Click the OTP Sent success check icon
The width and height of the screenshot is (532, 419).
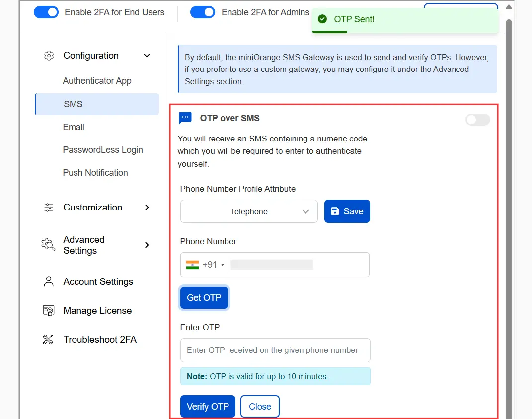(322, 19)
